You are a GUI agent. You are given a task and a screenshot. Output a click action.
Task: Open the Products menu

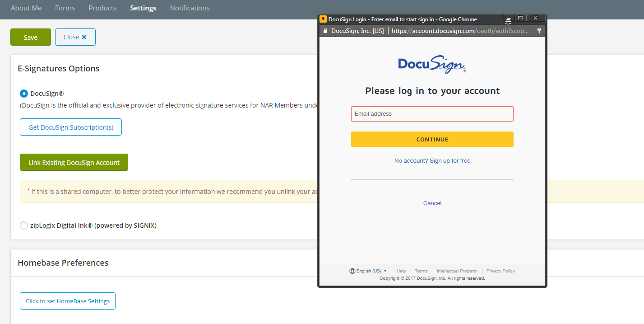[102, 8]
